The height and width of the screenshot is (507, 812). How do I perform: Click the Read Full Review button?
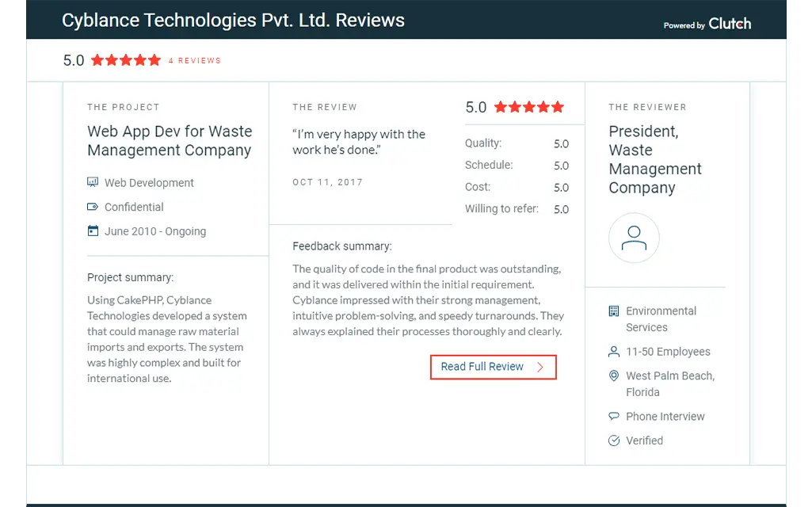[493, 367]
